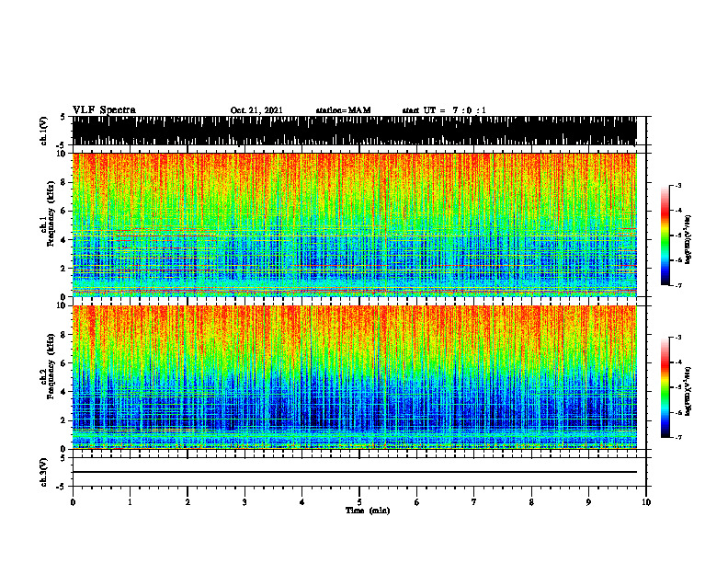This screenshot has width=728, height=563.
Task: Click the "ch.3(V)" axis label
Action: 44,472
